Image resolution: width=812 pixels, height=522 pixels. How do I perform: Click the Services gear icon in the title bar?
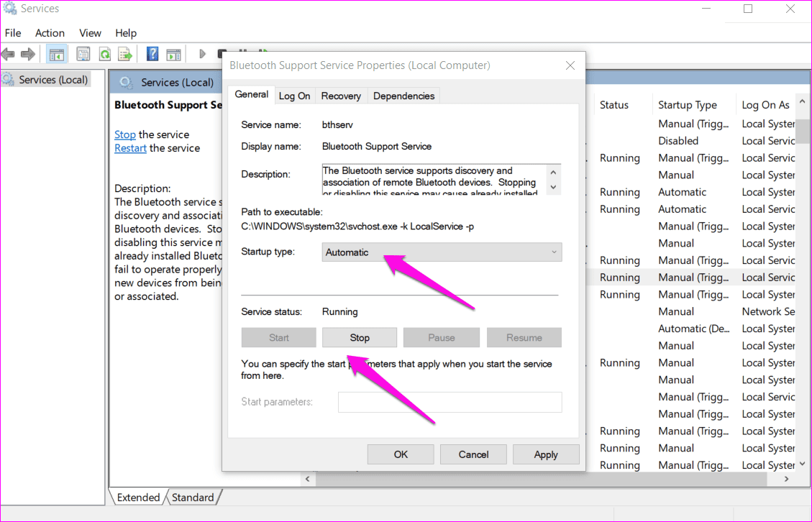(x=10, y=9)
